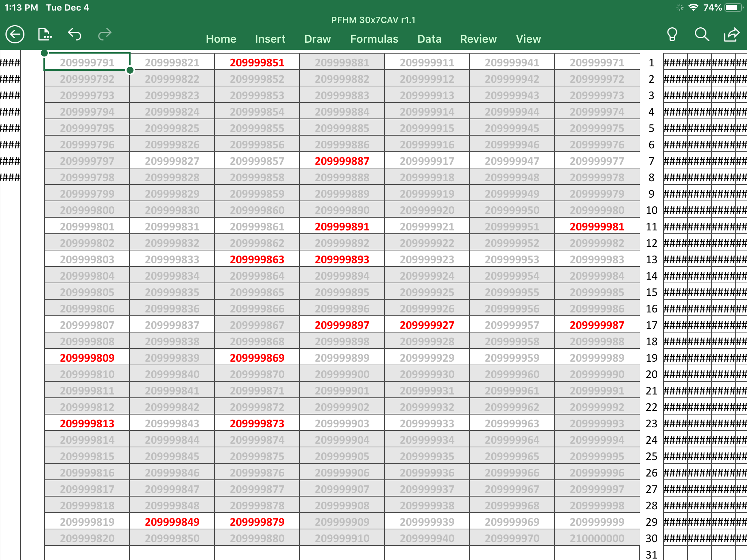This screenshot has height=560, width=747.
Task: Select the Review tab
Action: tap(478, 39)
